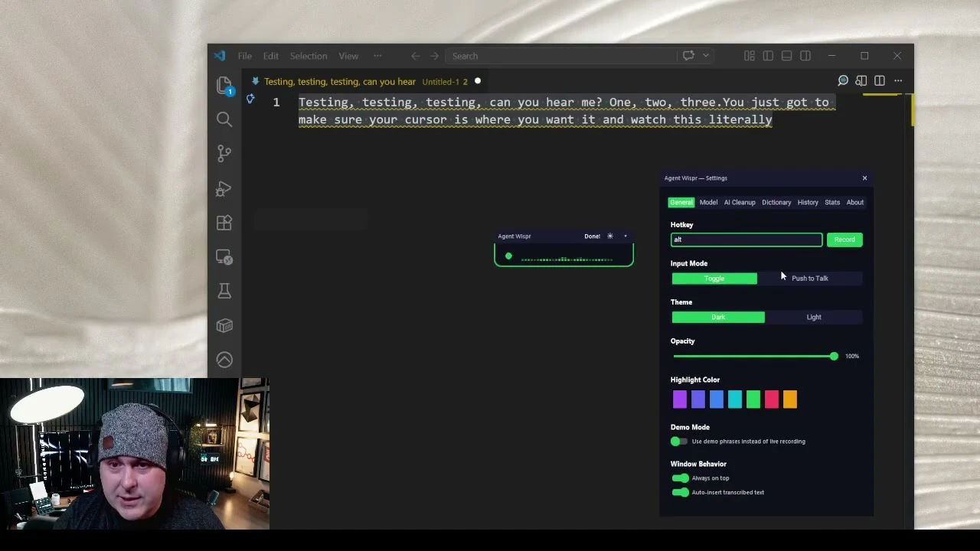Switch to the Dictionary tab
This screenshot has height=551, width=980.
pyautogui.click(x=776, y=203)
